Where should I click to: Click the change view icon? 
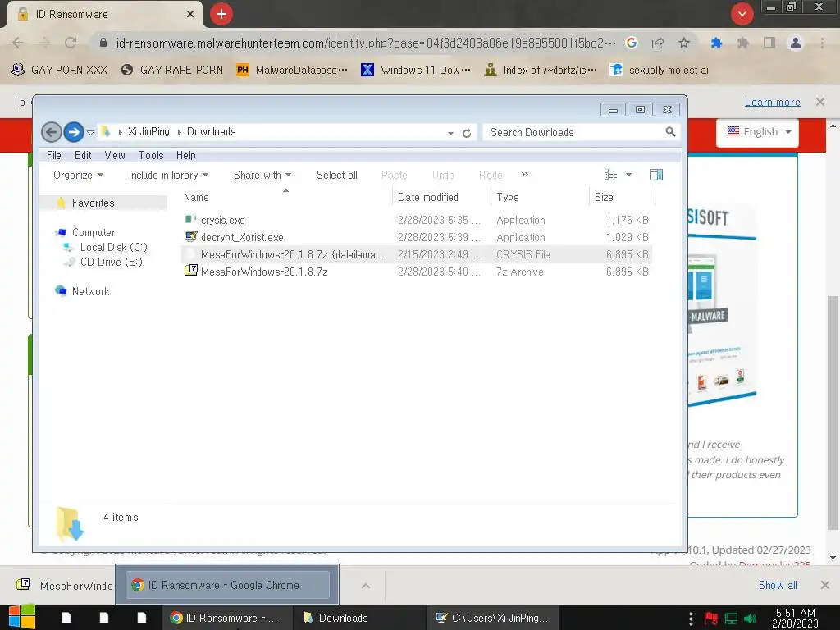[x=610, y=175]
